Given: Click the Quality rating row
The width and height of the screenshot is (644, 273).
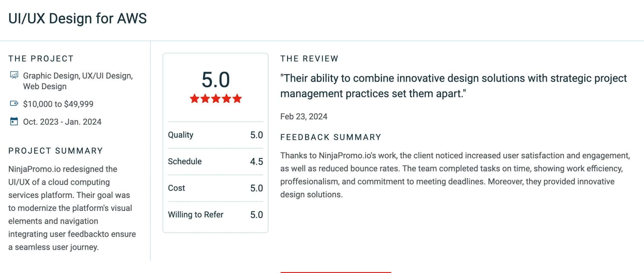Looking at the screenshot, I should (x=215, y=135).
